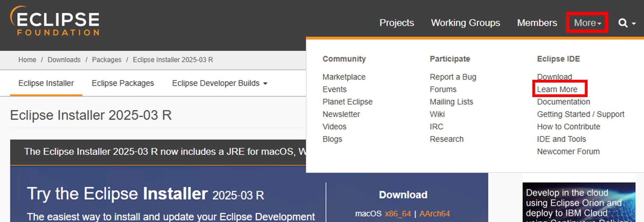Open the Events link under Community
Screen dimensions: 644x222
(335, 89)
